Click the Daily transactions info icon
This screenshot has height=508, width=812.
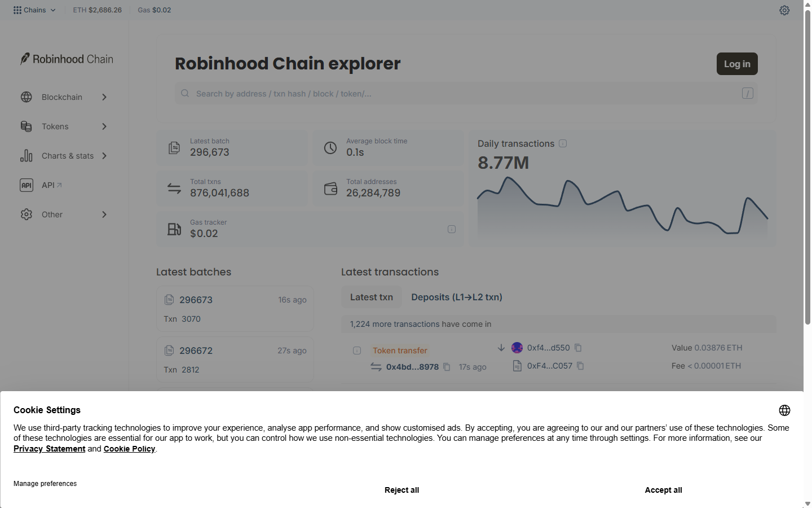point(563,143)
